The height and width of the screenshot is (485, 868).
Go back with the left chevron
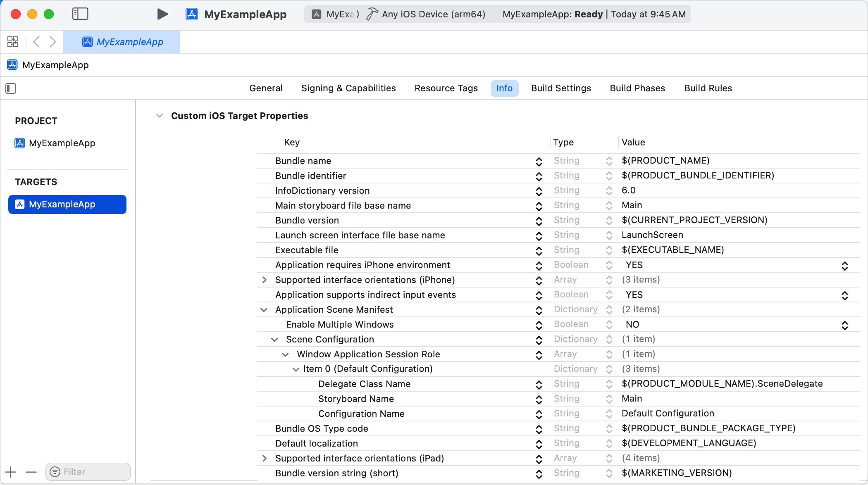click(x=36, y=42)
